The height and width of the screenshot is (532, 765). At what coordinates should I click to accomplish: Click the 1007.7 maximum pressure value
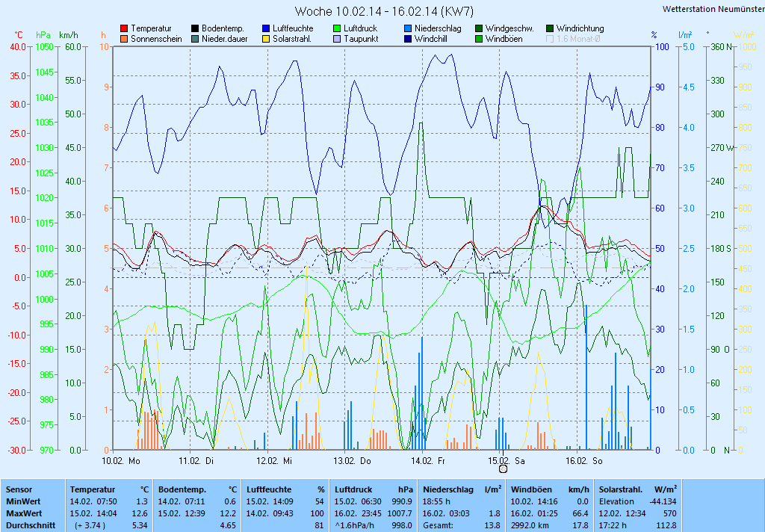click(400, 513)
